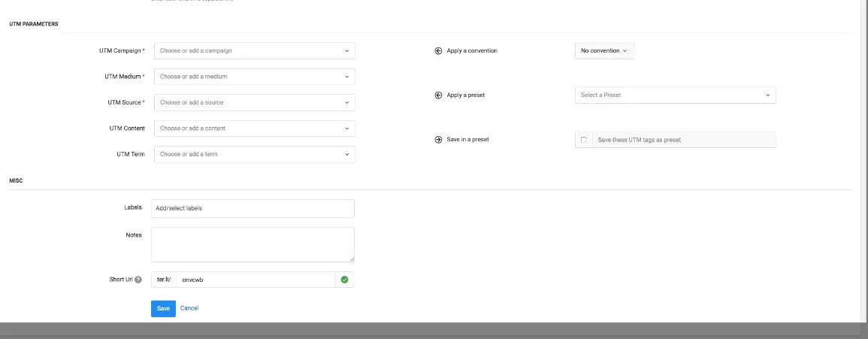Enable Save these UTM tags as preset

tap(584, 140)
